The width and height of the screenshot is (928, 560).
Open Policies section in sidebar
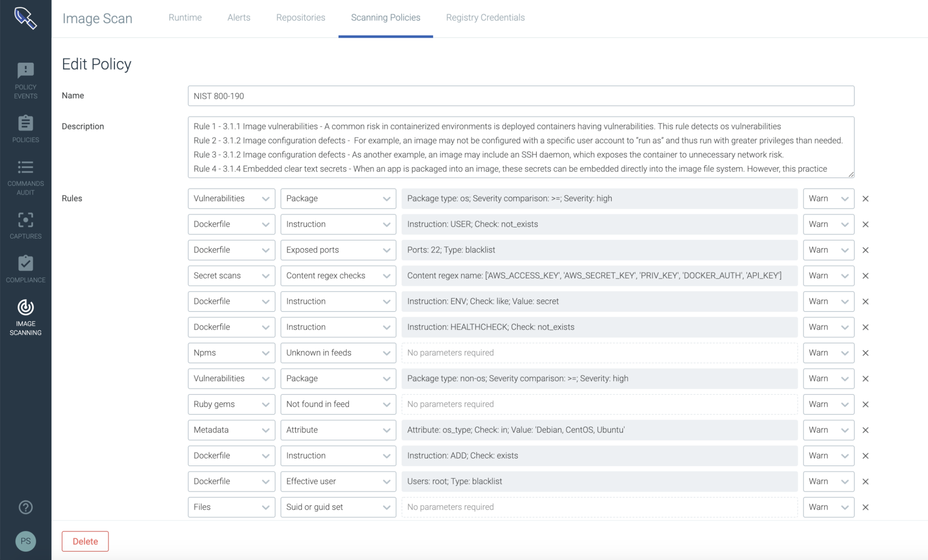[25, 129]
